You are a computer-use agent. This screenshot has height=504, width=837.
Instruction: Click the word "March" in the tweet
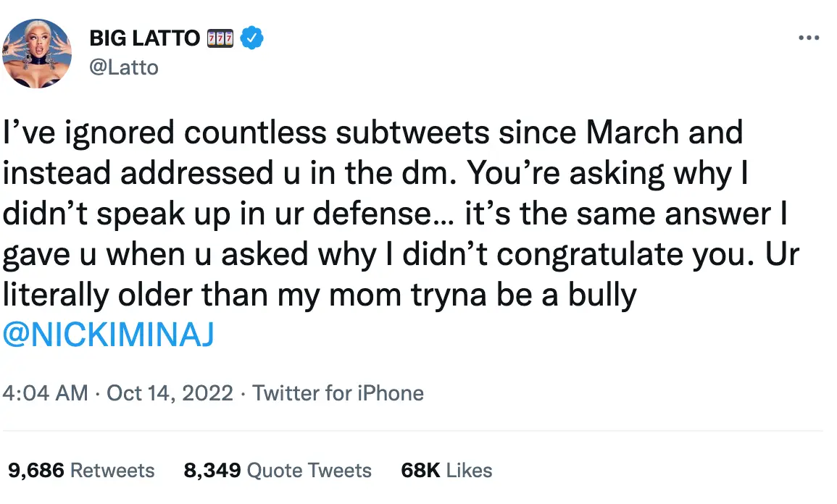pyautogui.click(x=632, y=133)
